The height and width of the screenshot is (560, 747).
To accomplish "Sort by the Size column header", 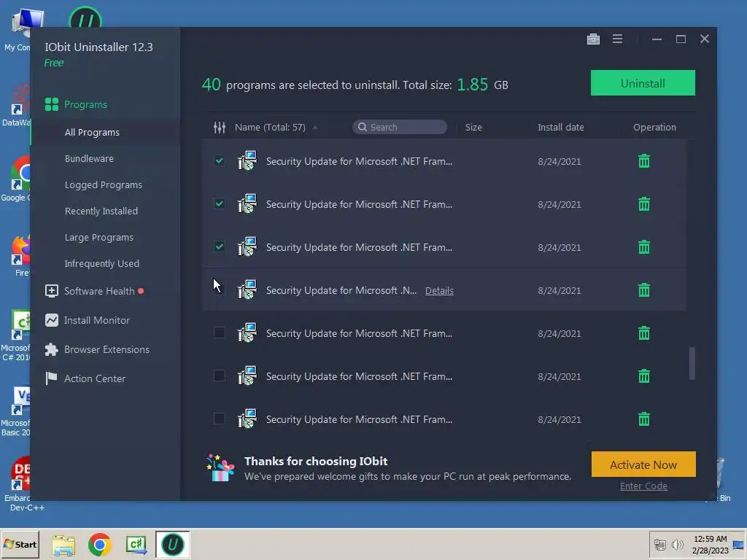I will click(x=473, y=127).
